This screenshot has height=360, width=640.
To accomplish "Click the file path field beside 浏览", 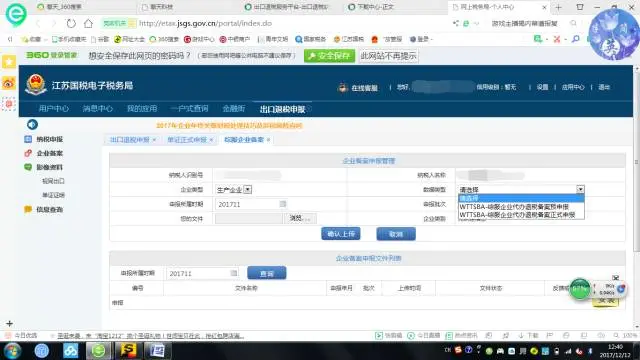I will pos(249,218).
